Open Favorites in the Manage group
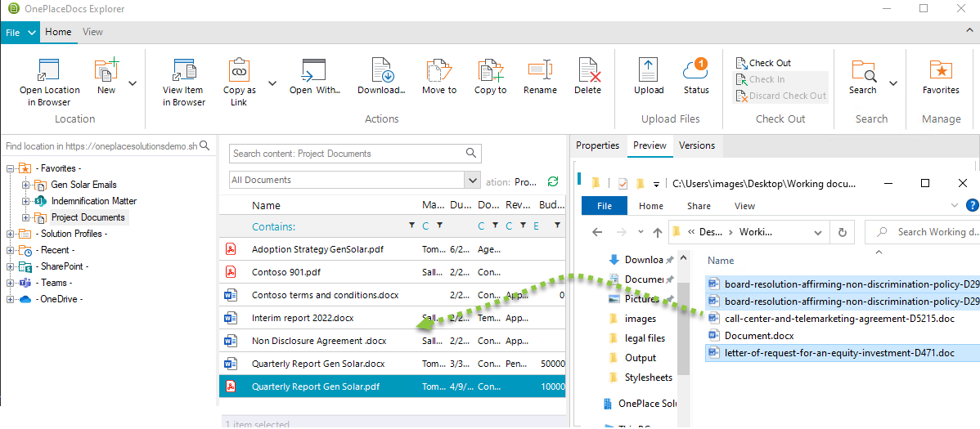Image resolution: width=980 pixels, height=429 pixels. point(941,77)
